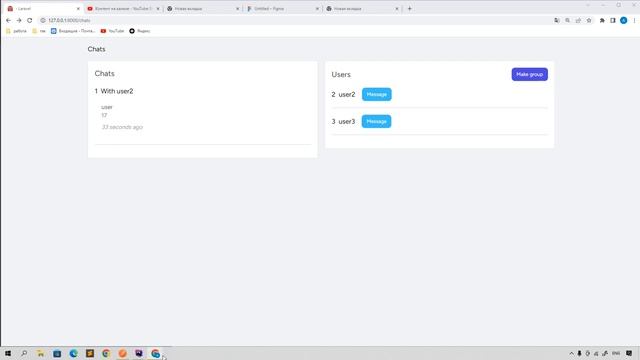Click the Chats page title at top

click(x=96, y=49)
